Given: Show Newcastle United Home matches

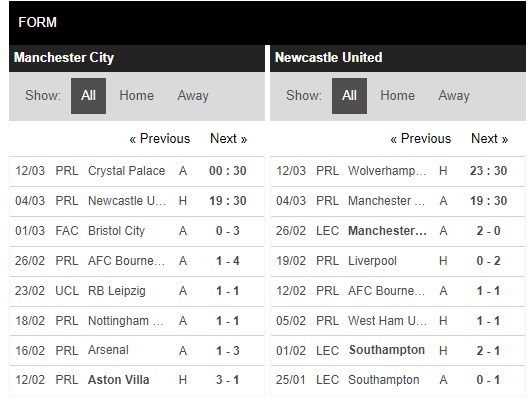Looking at the screenshot, I should (398, 96).
